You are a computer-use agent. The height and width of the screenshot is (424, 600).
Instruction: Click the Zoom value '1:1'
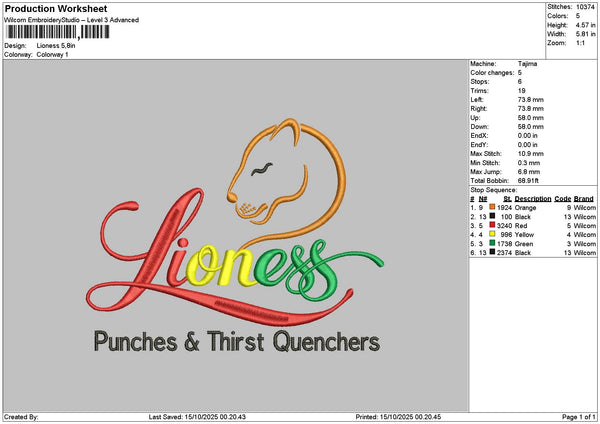point(580,43)
